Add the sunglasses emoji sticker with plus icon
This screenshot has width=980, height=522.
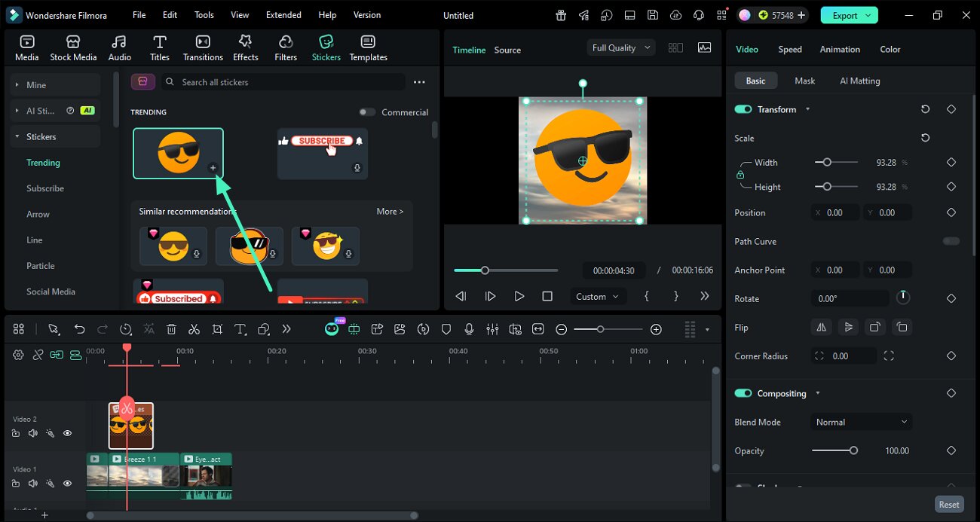pyautogui.click(x=213, y=168)
